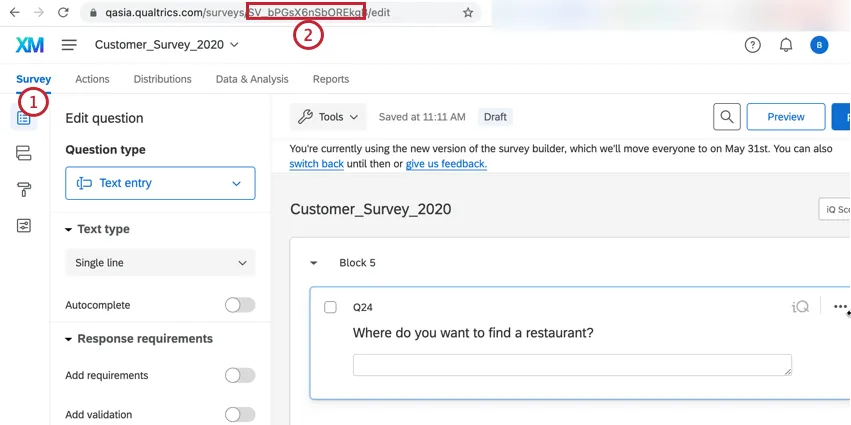Screen dimensions: 851x425
Task: Open the hamburger navigation menu
Action: 69,45
